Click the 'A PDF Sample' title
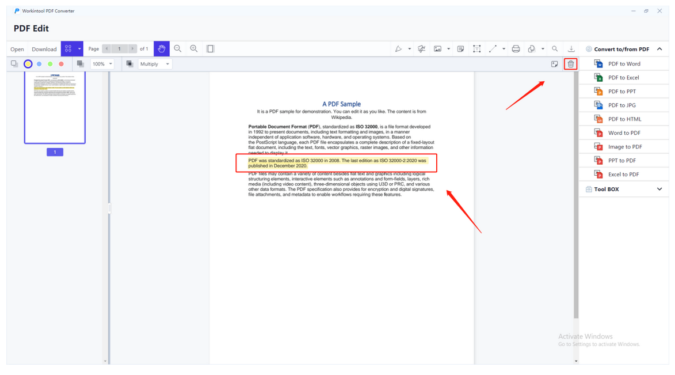Image resolution: width=675 pixels, height=375 pixels. click(341, 104)
